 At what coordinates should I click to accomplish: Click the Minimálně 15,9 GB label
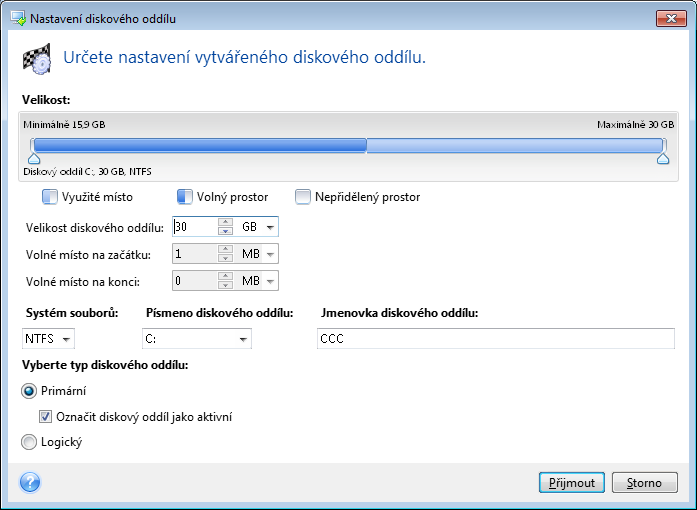[64, 124]
